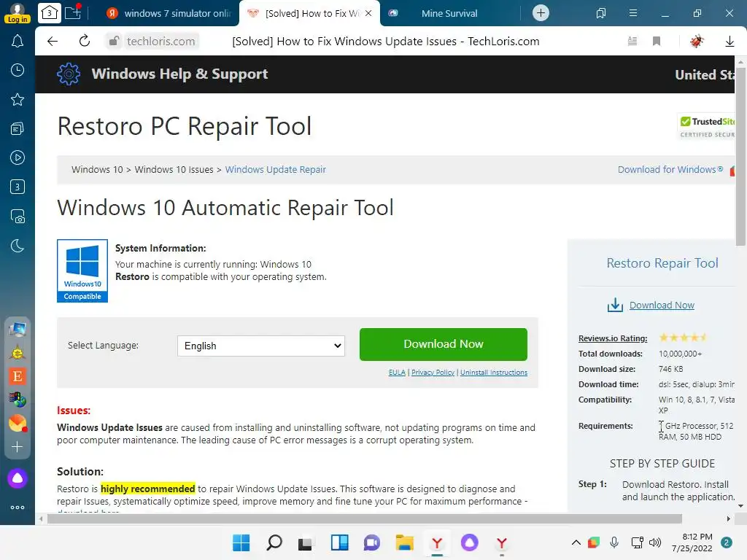Go back to previous page
747x560 pixels.
[x=53, y=41]
